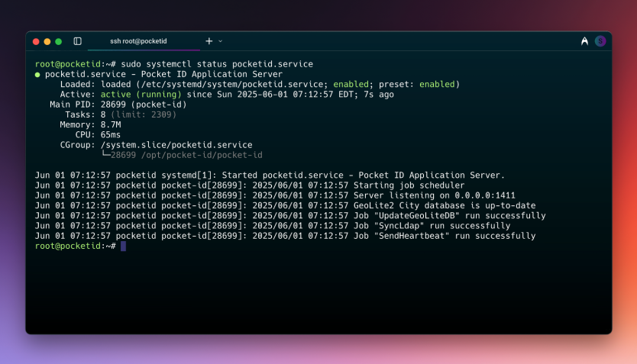Image resolution: width=637 pixels, height=364 pixels.
Task: Click the timestamp 'Sun 2025-06-01 07:12:57 EDT'
Action: (285, 95)
